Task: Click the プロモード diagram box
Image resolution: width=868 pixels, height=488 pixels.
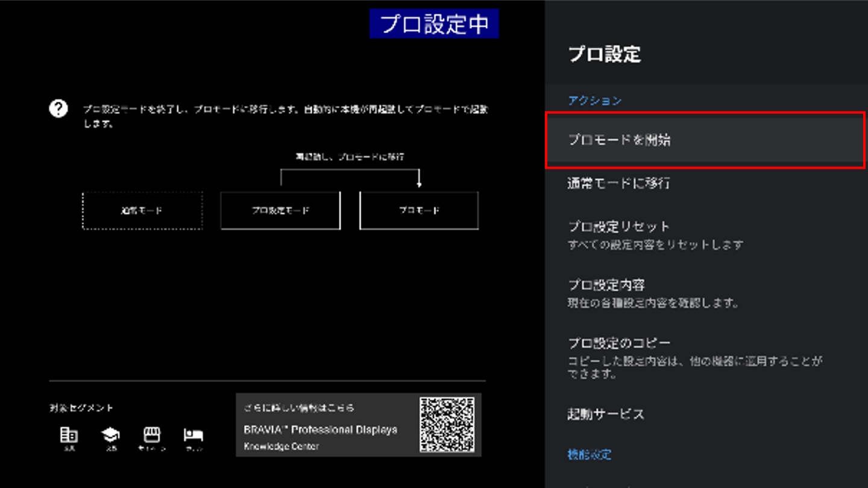Action: tap(419, 211)
